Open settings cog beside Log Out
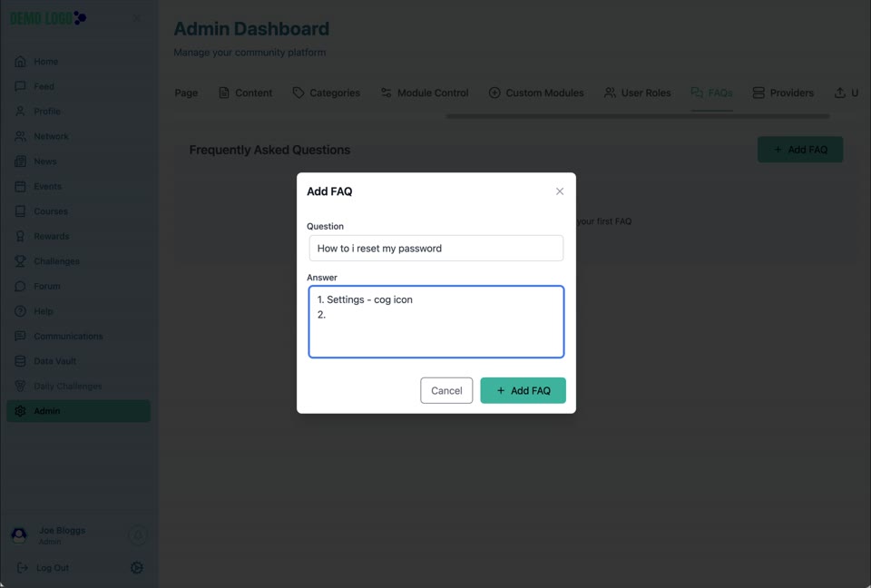Image resolution: width=871 pixels, height=588 pixels. tap(137, 567)
